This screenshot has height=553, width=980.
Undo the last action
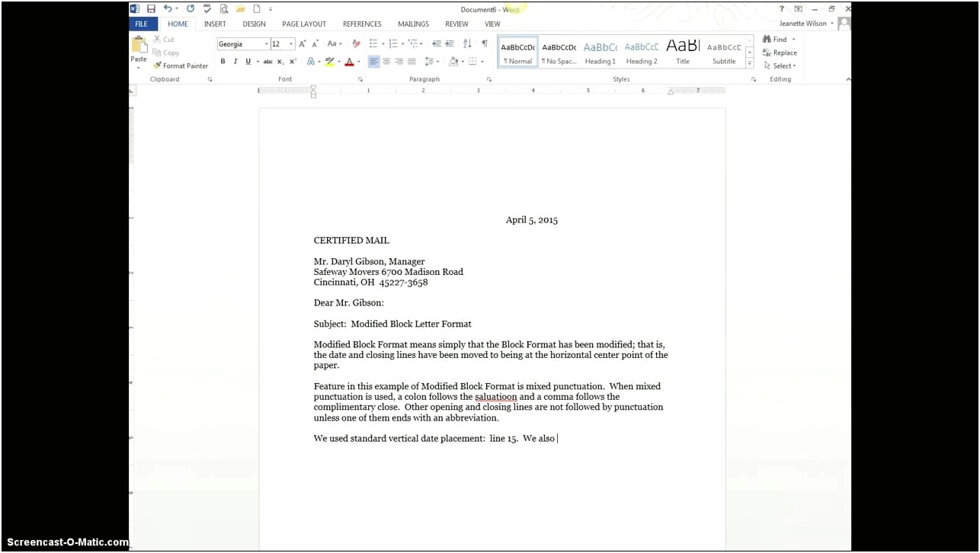[168, 9]
